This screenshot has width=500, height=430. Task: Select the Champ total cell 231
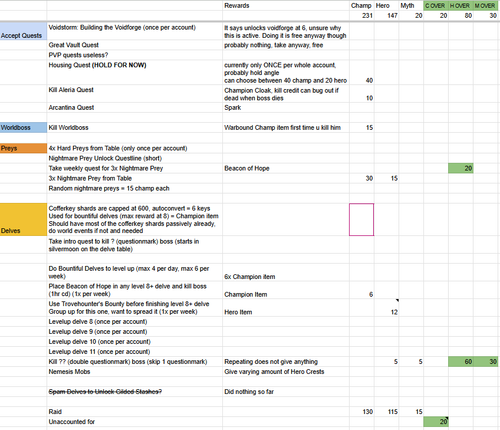coord(361,15)
